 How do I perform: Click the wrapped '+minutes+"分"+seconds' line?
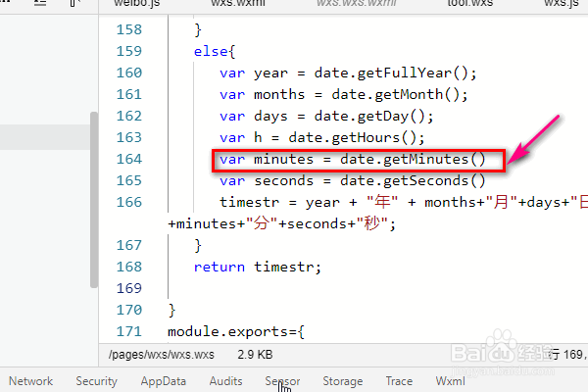coord(281,224)
